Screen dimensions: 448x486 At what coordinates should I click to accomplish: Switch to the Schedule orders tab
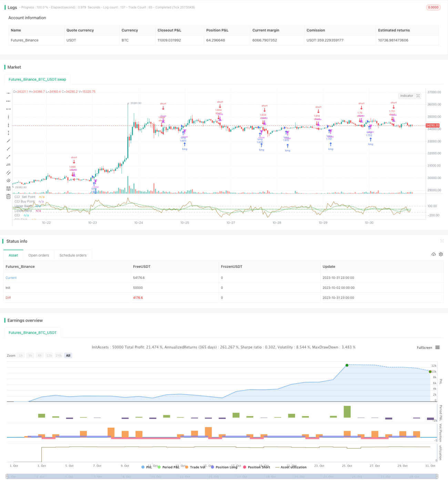73,255
